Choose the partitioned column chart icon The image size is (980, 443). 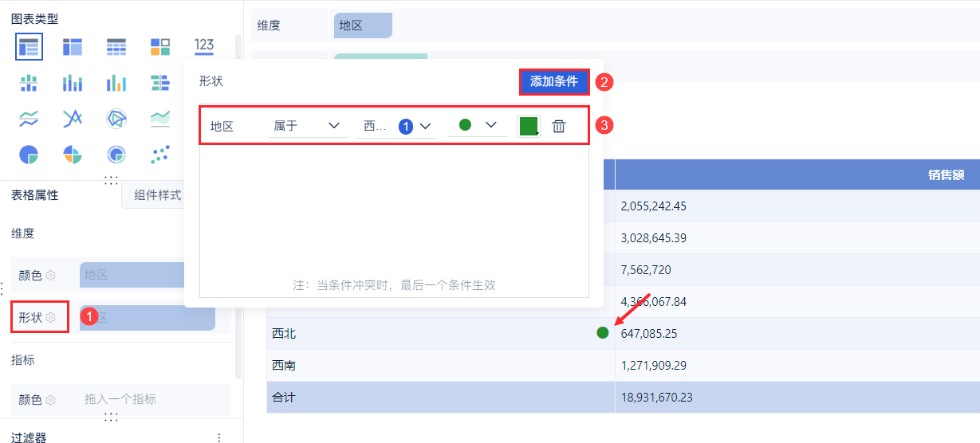click(x=29, y=83)
